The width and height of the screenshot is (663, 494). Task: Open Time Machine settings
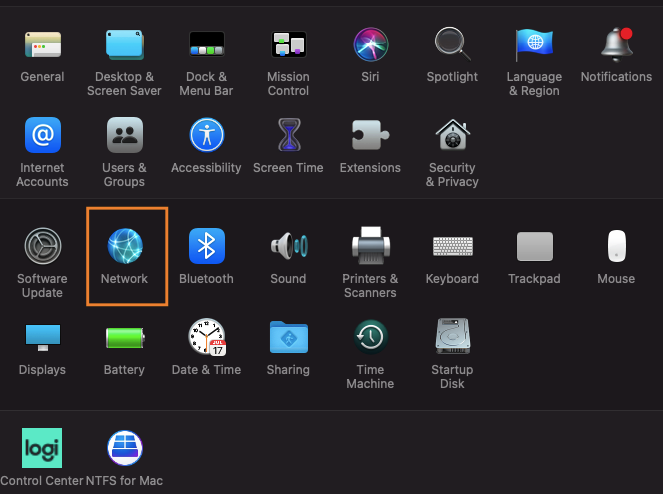point(370,339)
